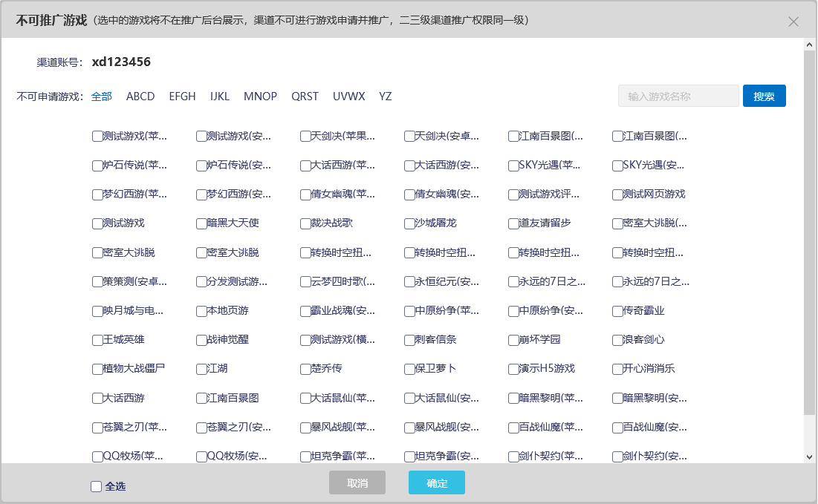Check the SKY光遇(安... checkbox

pos(617,166)
